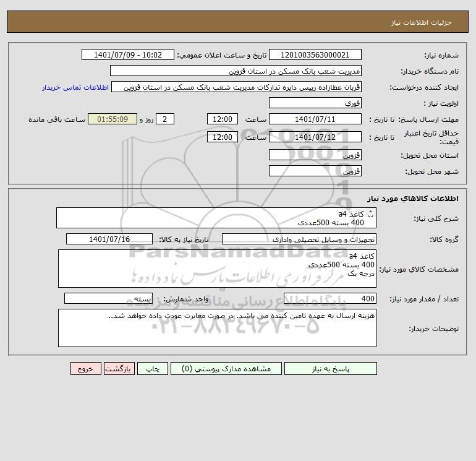
Task: Click the 'بازگشت' back button
Action: pos(119,369)
